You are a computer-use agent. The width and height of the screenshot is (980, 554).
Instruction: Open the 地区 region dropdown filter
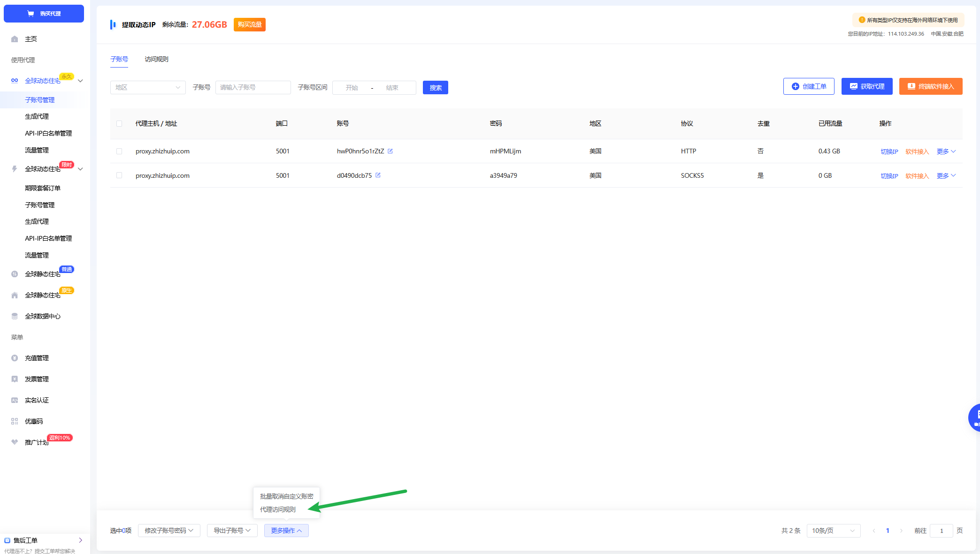(x=147, y=87)
